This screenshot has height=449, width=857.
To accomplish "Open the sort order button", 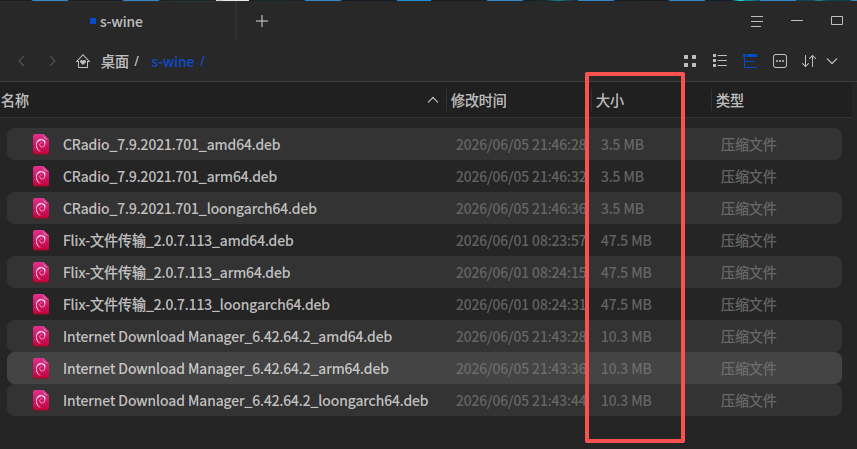I will click(x=809, y=61).
